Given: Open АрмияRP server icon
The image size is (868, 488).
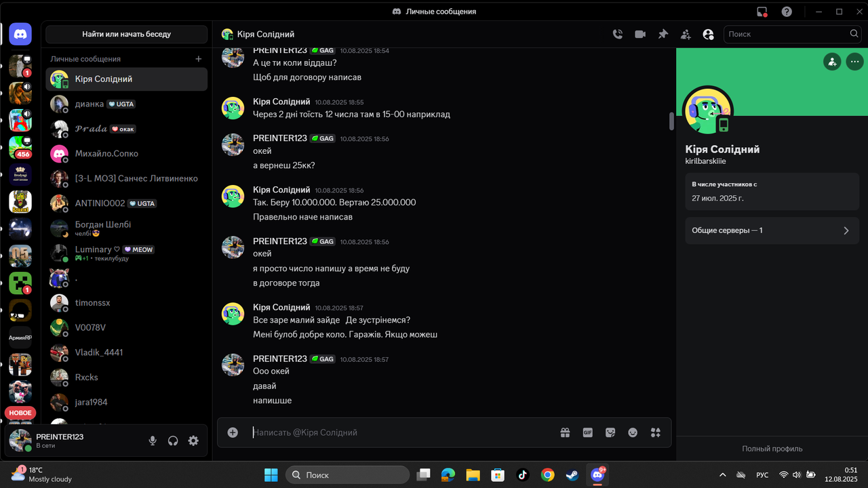Looking at the screenshot, I should tap(20, 338).
